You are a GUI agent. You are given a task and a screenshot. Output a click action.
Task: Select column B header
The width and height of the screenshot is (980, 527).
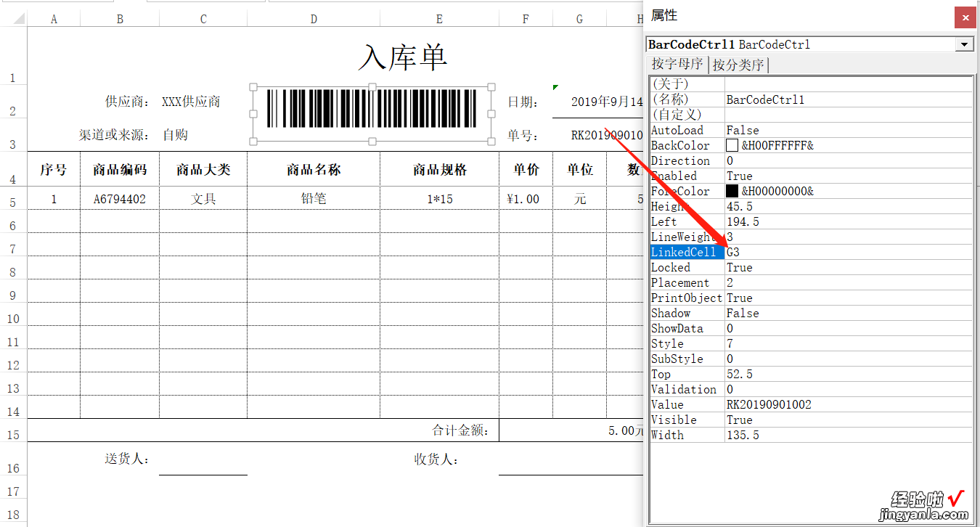(x=120, y=19)
